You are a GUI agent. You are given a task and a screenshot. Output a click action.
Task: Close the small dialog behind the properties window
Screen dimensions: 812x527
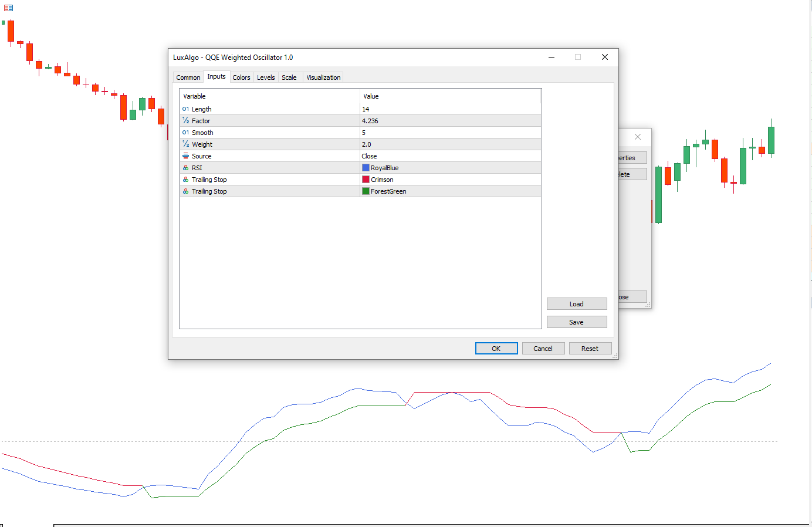click(x=637, y=137)
